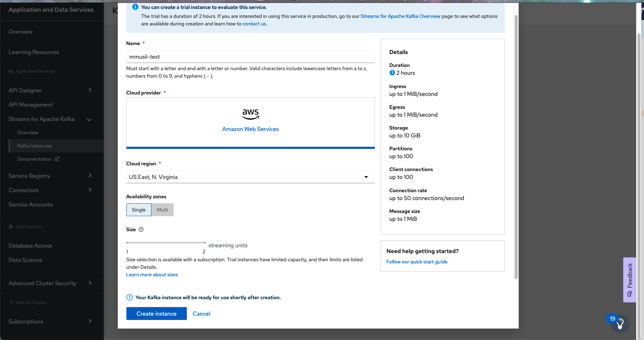Go to Learning Resources page
This screenshot has height=340, width=644.
point(34,52)
